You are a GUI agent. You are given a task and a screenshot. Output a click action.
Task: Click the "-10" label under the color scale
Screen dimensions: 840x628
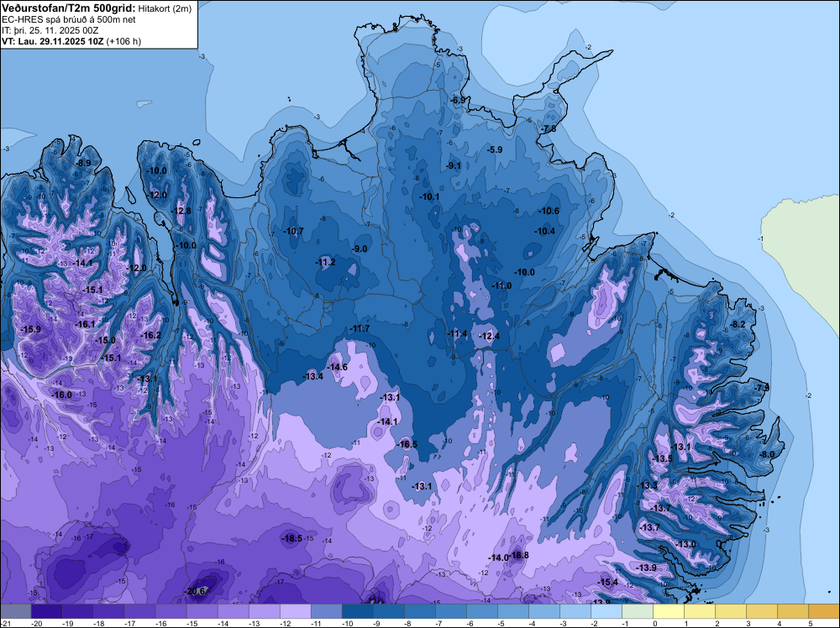click(347, 623)
